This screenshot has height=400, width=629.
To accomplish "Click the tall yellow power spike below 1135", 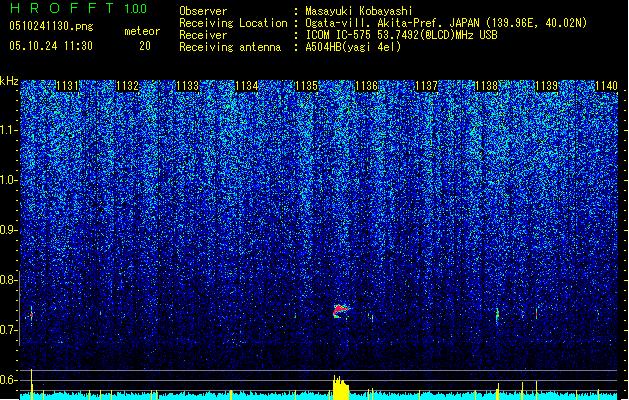I will 341,387.
